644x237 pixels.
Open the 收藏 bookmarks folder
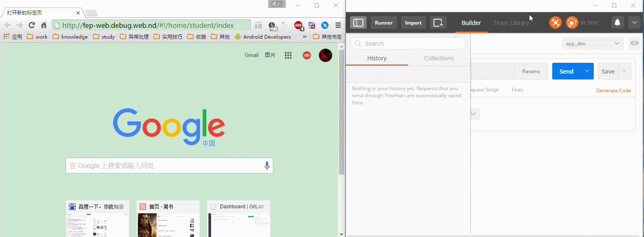[x=197, y=37]
